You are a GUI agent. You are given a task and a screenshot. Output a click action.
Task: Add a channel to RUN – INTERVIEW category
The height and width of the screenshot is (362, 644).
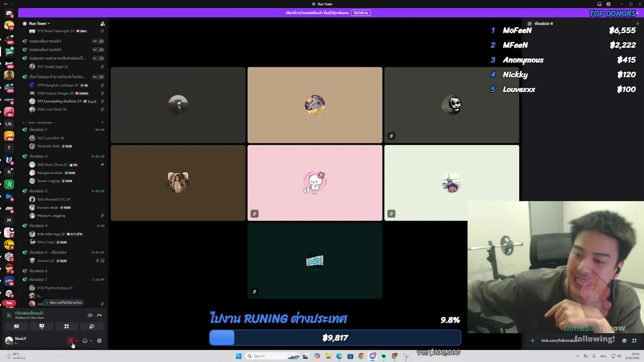(x=102, y=122)
